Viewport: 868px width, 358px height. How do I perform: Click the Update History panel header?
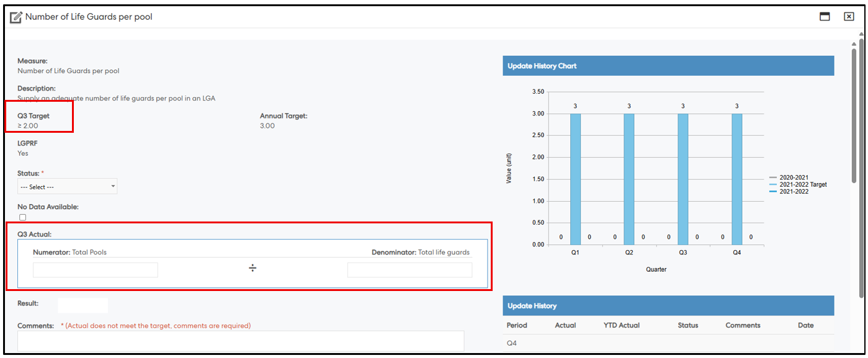(x=668, y=306)
